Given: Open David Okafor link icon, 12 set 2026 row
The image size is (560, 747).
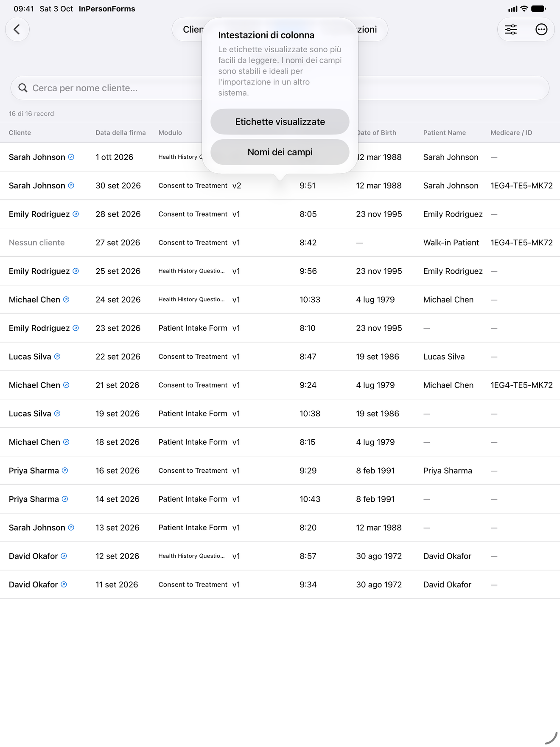Looking at the screenshot, I should (64, 556).
